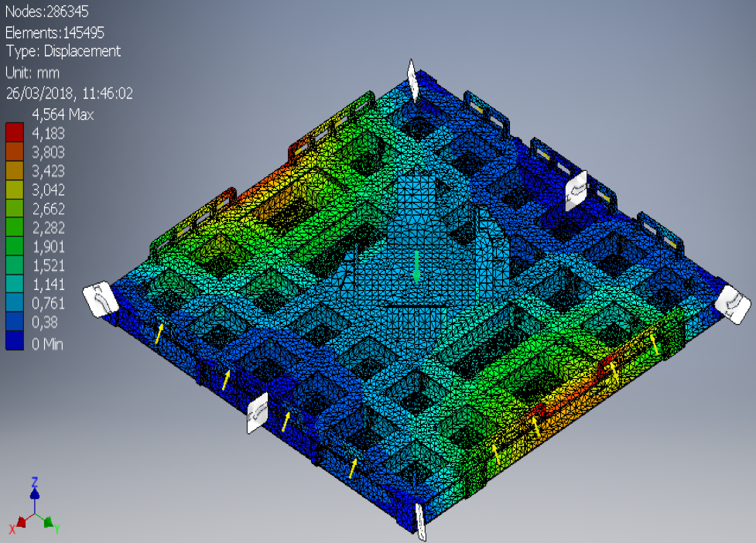Screen dimensions: 756x543
Task: Select the orange 3,423 legend color band
Action: coord(15,170)
